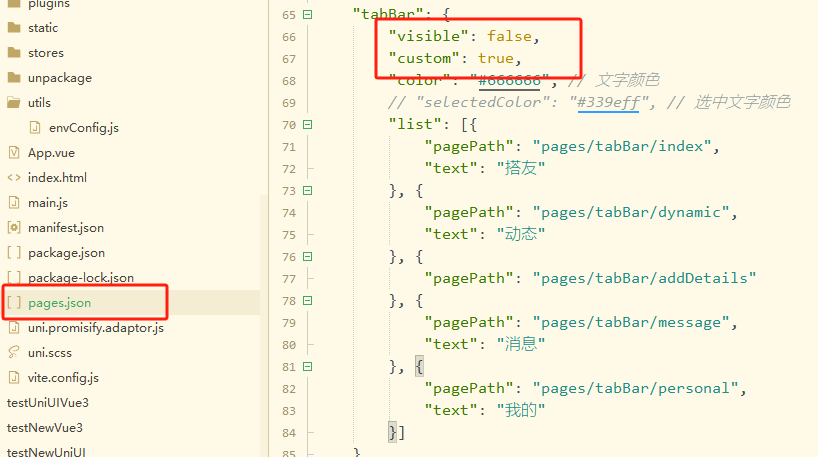The height and width of the screenshot is (457, 818).
Task: Click the main.js file icon
Action: click(x=14, y=202)
